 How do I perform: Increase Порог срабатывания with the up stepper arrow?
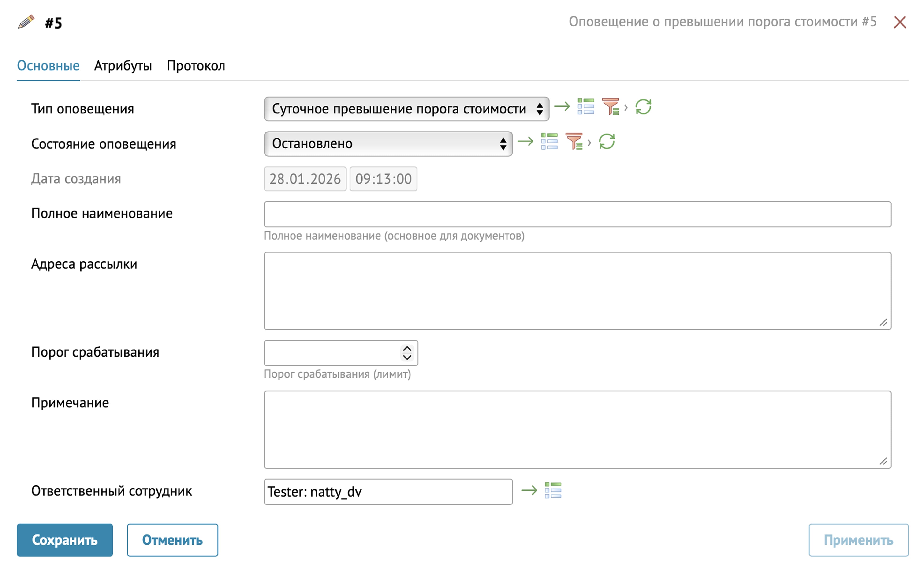coord(407,349)
